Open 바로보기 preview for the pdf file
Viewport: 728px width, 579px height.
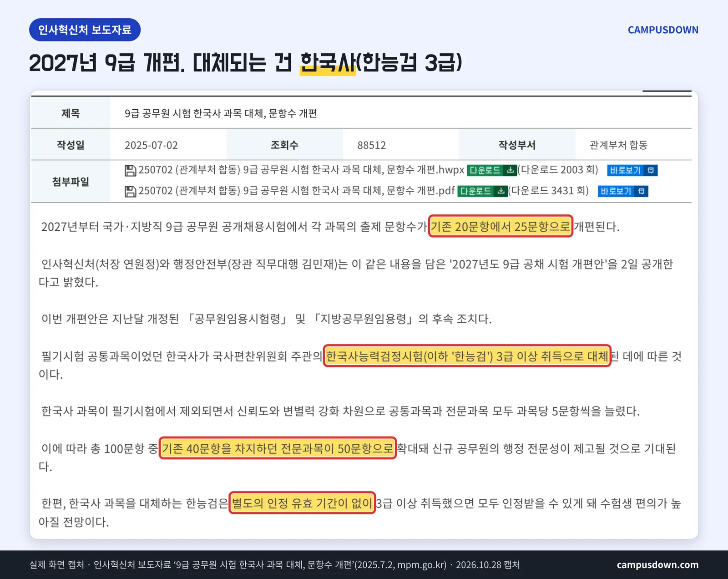623,191
